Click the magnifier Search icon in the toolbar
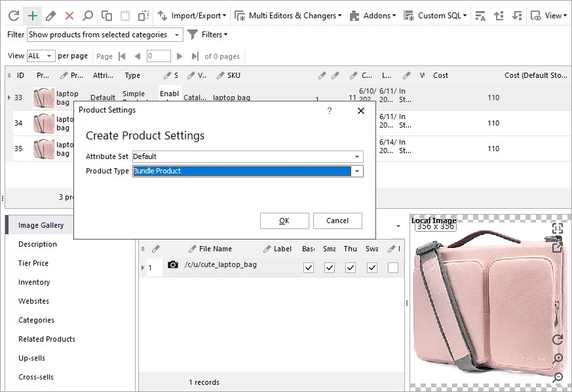Screen dimensions: 572x392 [88, 16]
